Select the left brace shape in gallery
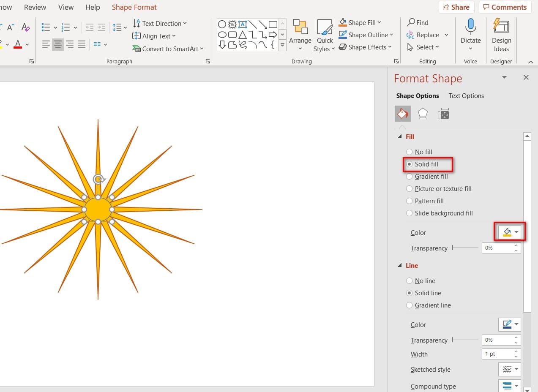 [x=273, y=44]
